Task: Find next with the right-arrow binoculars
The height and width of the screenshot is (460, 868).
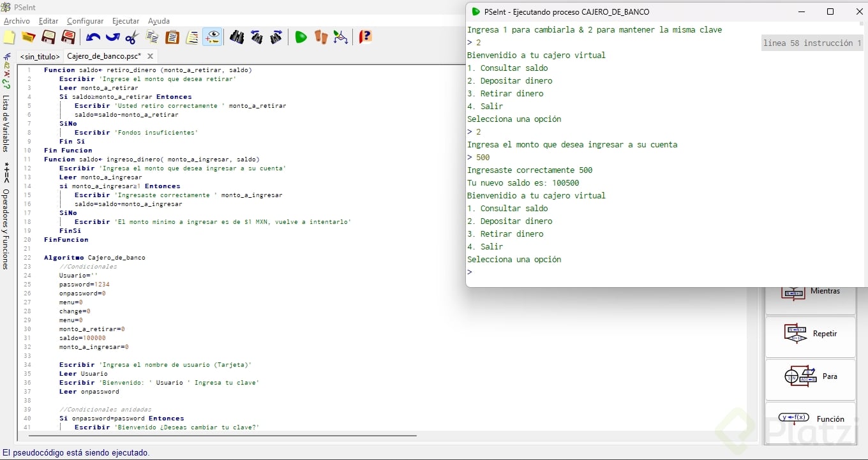Action: pyautogui.click(x=276, y=37)
